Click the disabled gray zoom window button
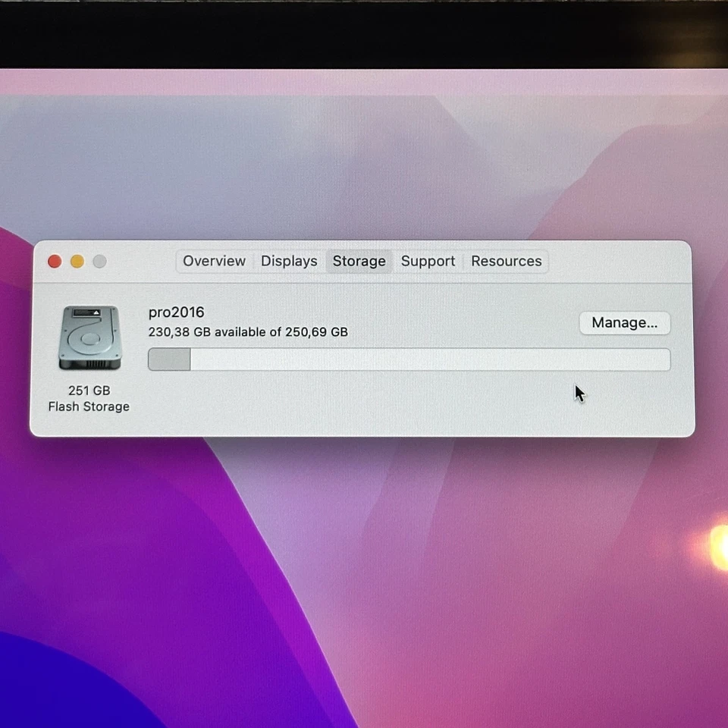Screen dimensions: 728x728 coord(99,262)
